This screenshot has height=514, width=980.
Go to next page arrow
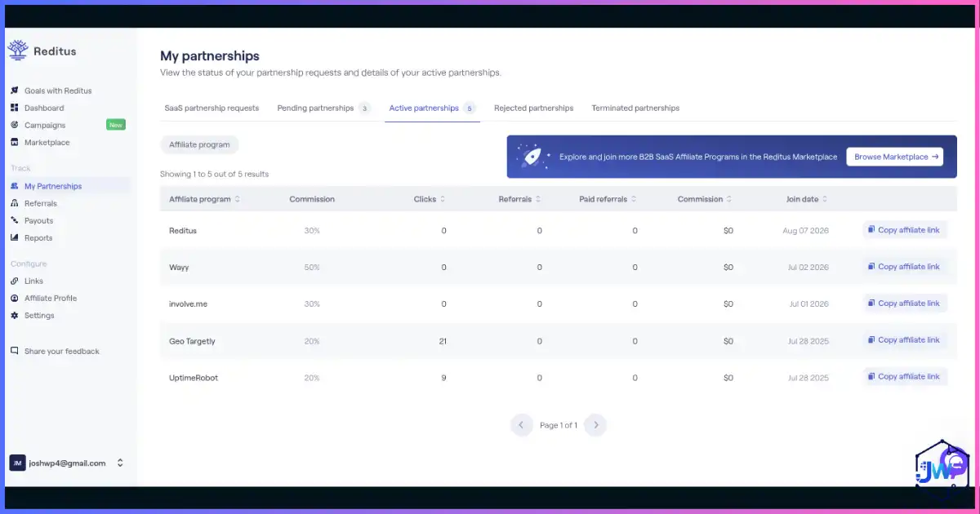pyautogui.click(x=596, y=425)
